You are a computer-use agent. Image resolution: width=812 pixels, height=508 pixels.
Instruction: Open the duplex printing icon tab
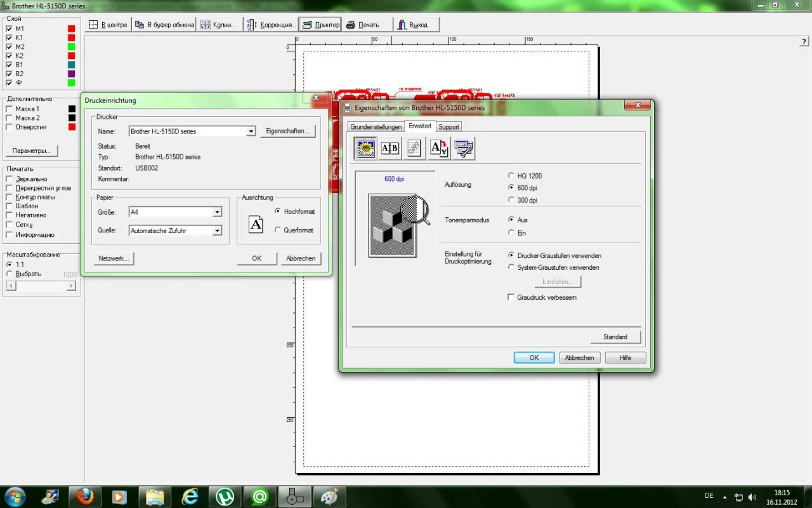click(x=390, y=148)
